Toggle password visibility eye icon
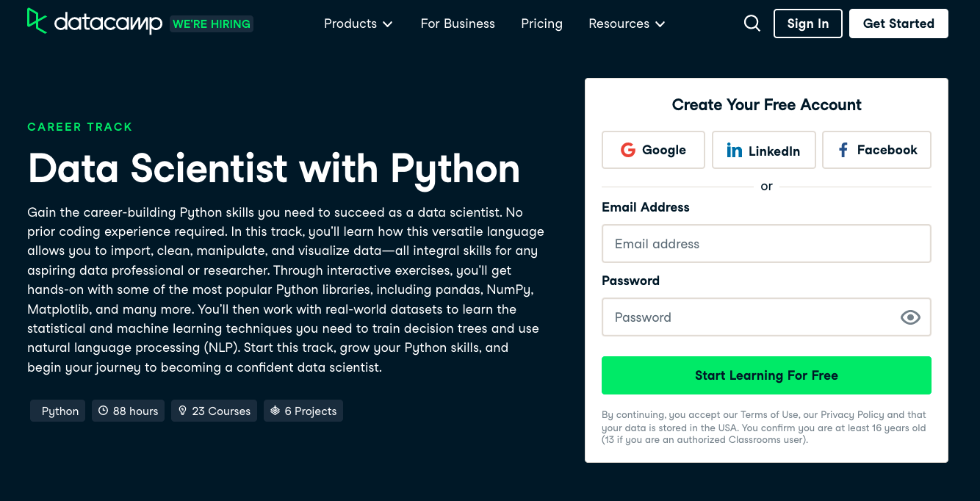The height and width of the screenshot is (501, 980). click(x=910, y=317)
